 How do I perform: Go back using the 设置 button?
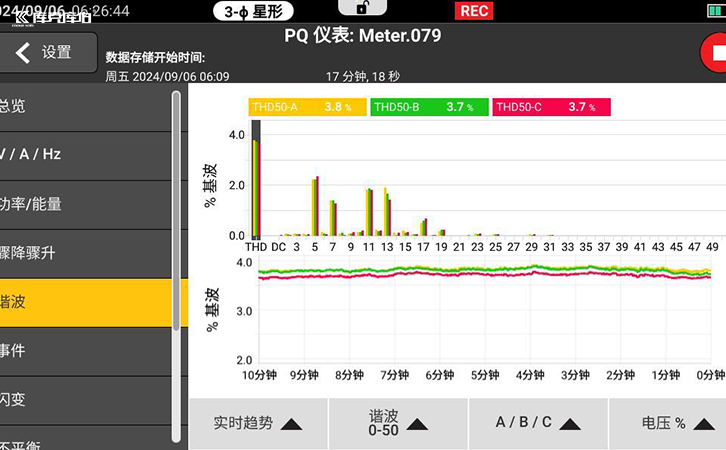(48, 52)
